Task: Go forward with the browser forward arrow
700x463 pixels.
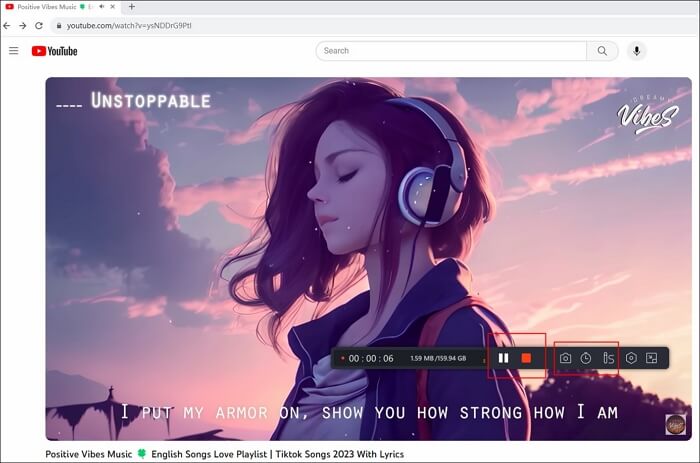Action: [23, 26]
